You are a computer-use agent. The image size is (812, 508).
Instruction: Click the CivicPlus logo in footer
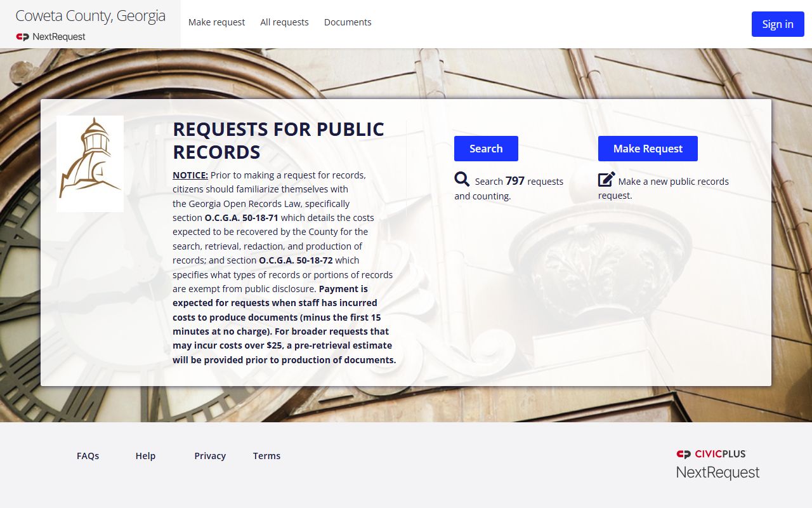tap(711, 454)
